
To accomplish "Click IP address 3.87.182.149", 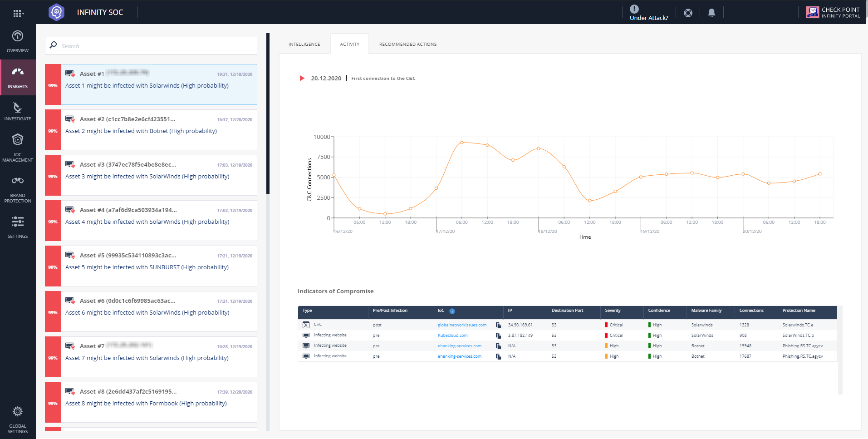I will (520, 335).
